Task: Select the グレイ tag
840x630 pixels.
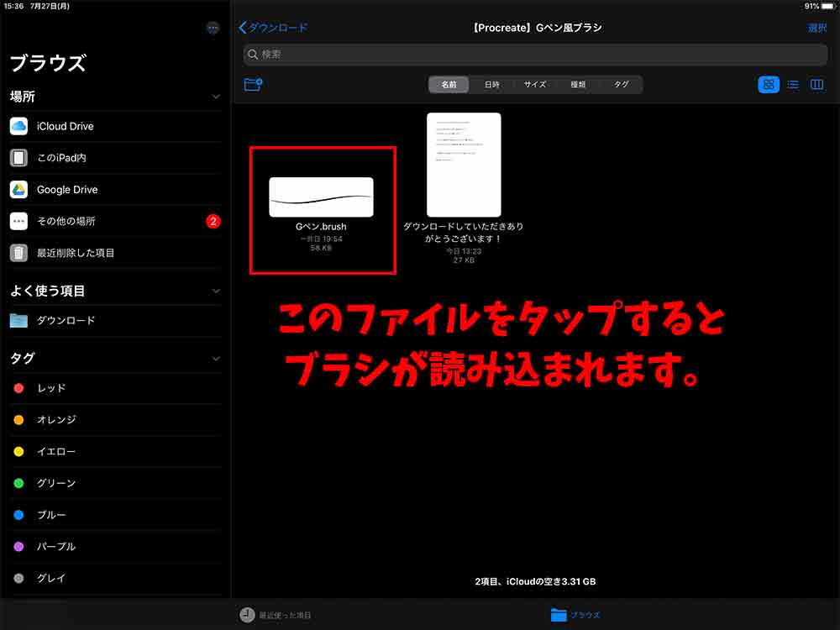Action: (x=115, y=578)
